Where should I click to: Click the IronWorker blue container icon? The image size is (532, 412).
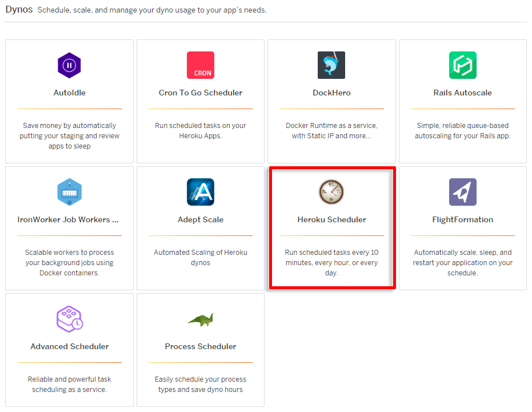point(69,192)
